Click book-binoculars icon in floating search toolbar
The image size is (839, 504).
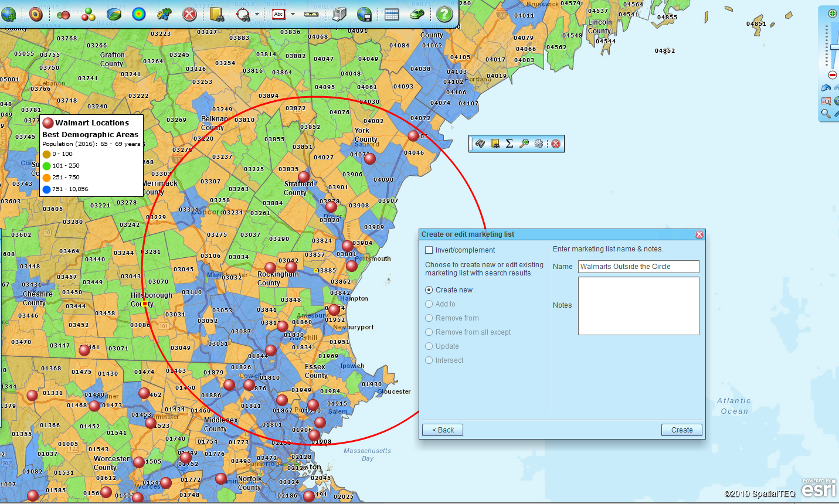click(x=495, y=144)
